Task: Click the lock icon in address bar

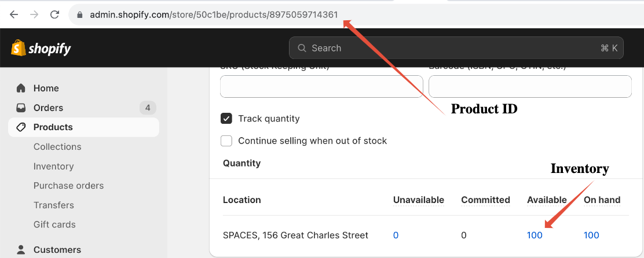Action: pyautogui.click(x=80, y=15)
